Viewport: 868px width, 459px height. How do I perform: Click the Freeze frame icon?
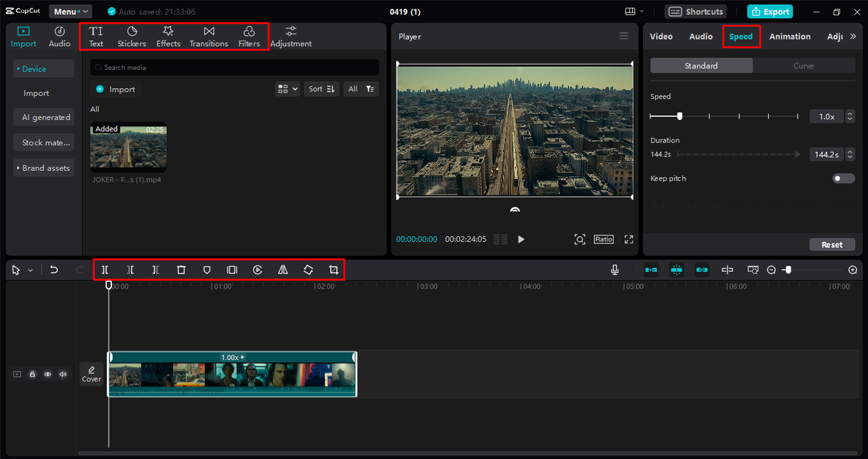[x=232, y=270]
